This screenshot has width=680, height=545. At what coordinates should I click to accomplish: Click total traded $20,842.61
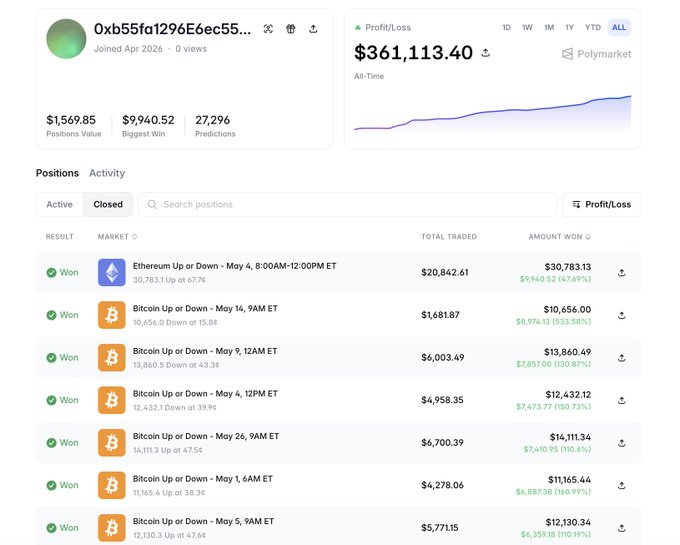[445, 272]
